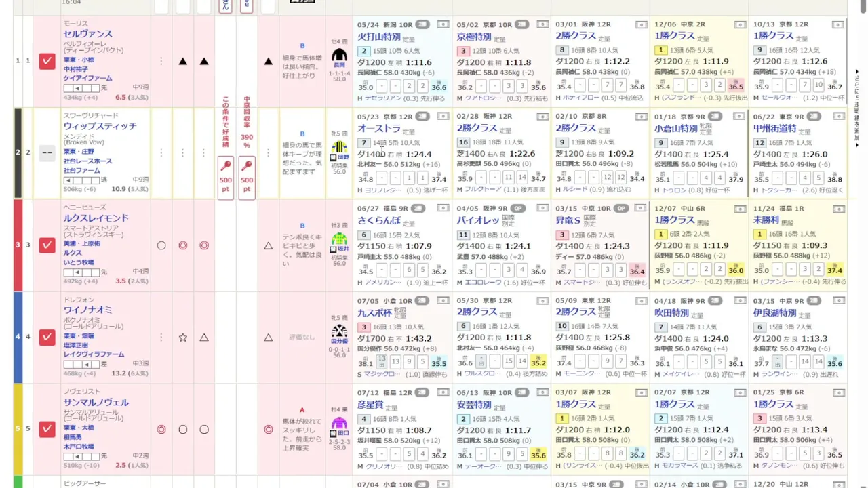Play race video for 04/05 バイオレット
Screen dimensions: 868x488
pyautogui.click(x=542, y=208)
